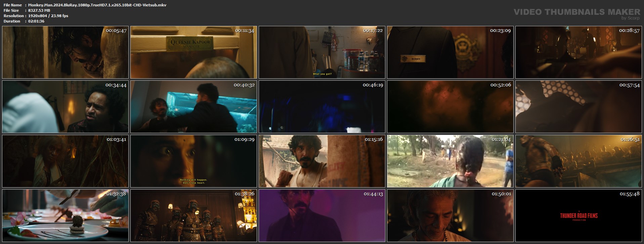The image size is (644, 244).
Task: Select the thumbnail stamped 01:26:51
Action: pos(578,161)
